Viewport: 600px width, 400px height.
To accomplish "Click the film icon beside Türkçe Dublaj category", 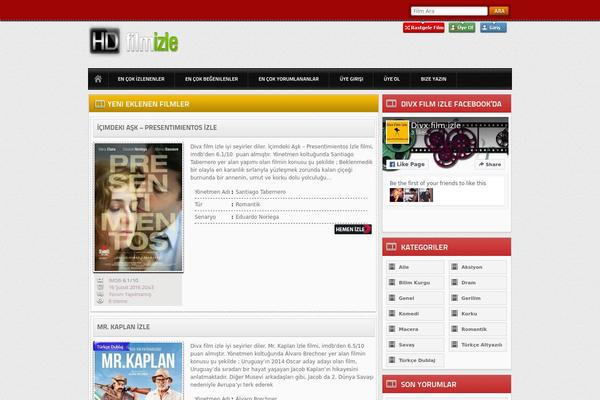I will [x=392, y=360].
